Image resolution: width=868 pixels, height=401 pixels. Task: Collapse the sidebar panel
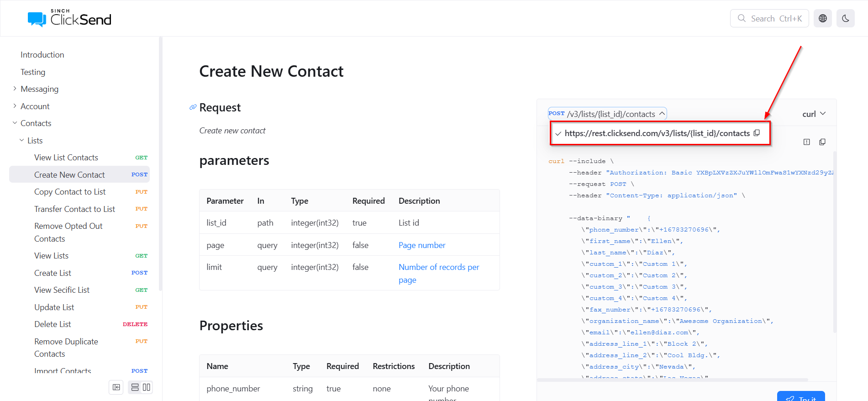click(116, 387)
